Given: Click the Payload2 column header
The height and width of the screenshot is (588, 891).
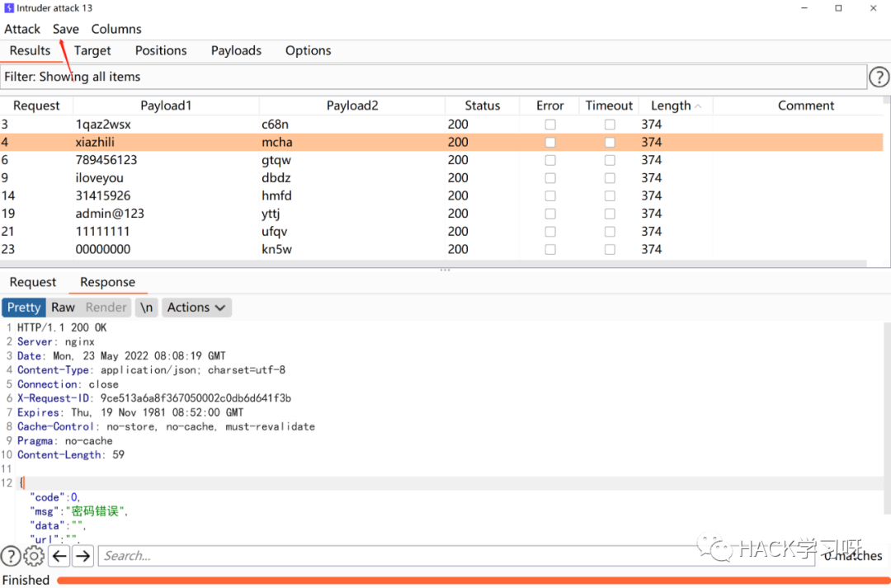Looking at the screenshot, I should 352,106.
